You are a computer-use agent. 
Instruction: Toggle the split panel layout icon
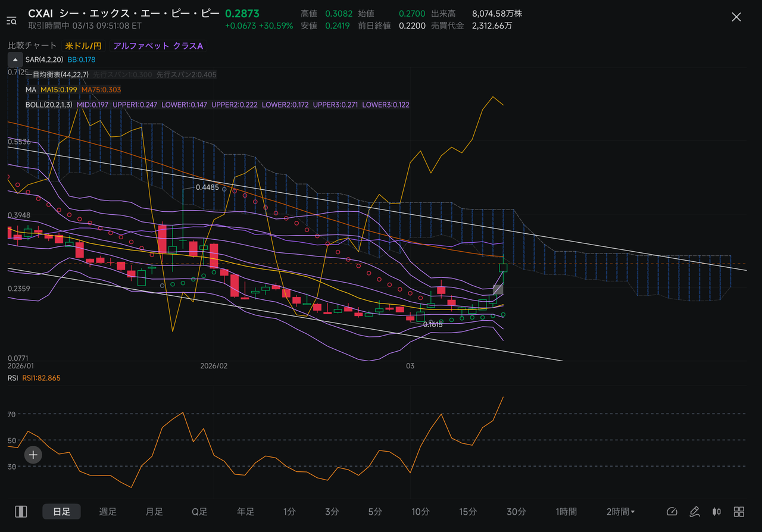21,512
